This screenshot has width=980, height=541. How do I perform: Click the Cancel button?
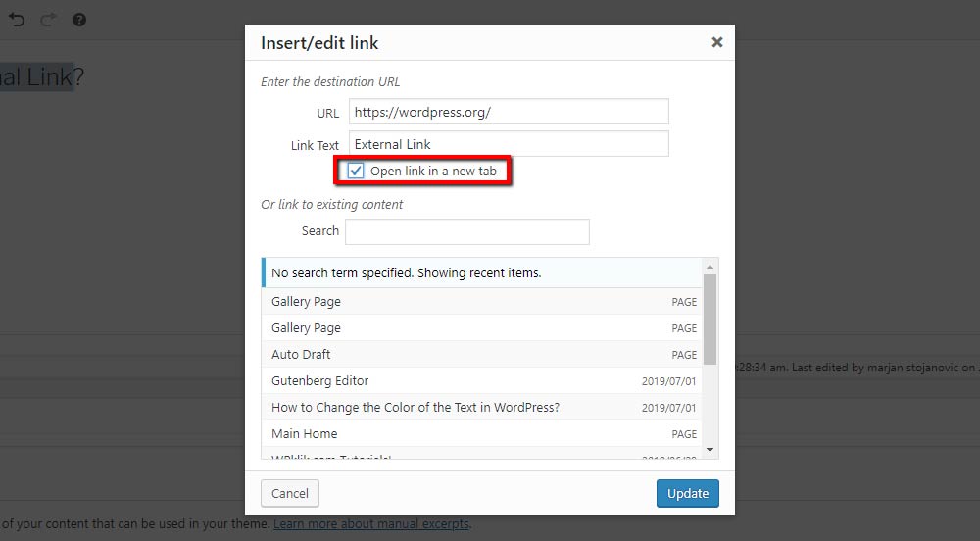(x=290, y=493)
